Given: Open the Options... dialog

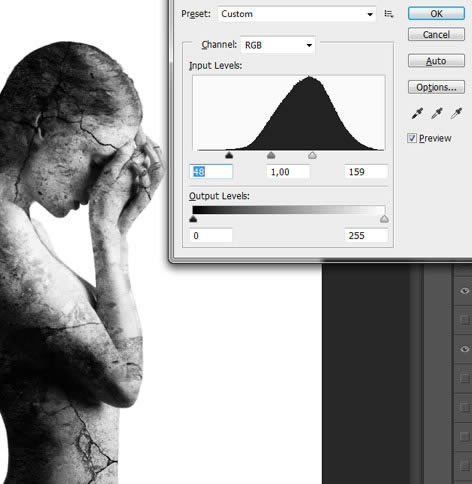Looking at the screenshot, I should [436, 87].
